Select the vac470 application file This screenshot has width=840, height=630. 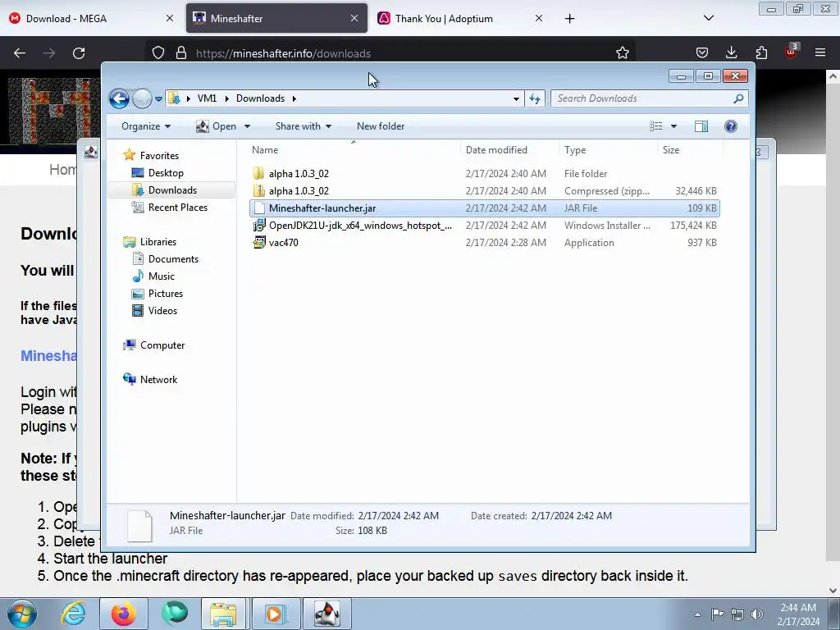point(484,242)
